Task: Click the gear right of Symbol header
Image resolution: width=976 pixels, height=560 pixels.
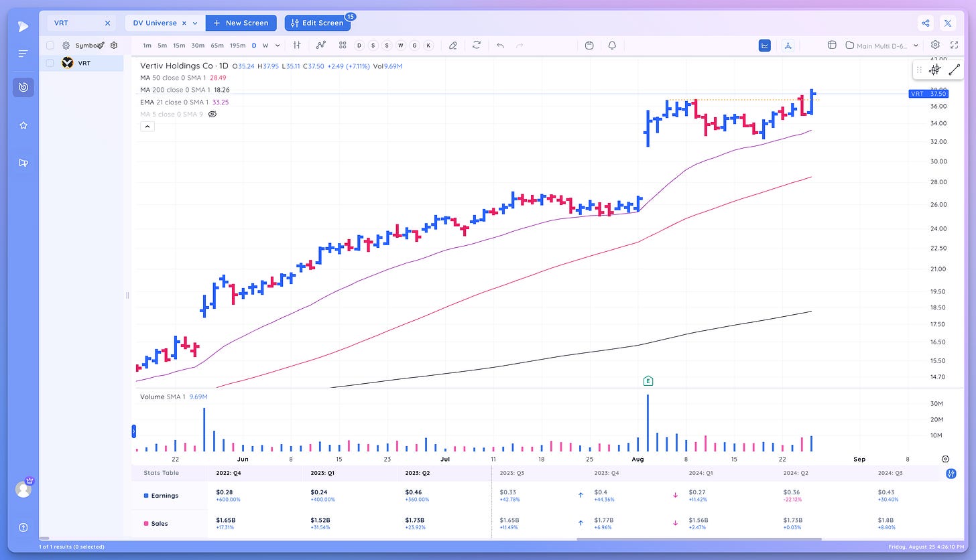Action: 114,46
